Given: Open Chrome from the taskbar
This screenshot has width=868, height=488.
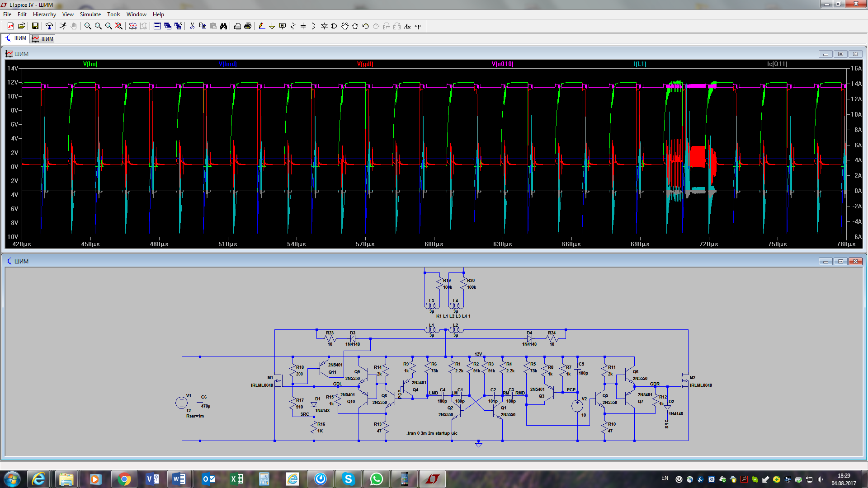Looking at the screenshot, I should 124,479.
